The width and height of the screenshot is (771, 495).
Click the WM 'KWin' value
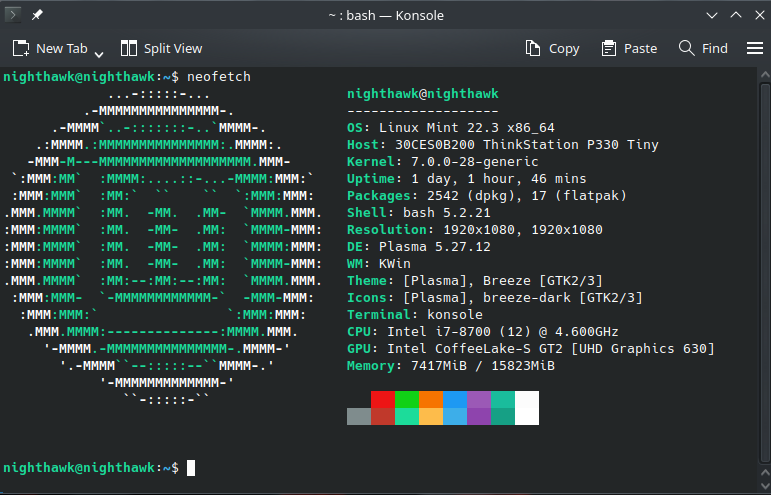tap(394, 264)
